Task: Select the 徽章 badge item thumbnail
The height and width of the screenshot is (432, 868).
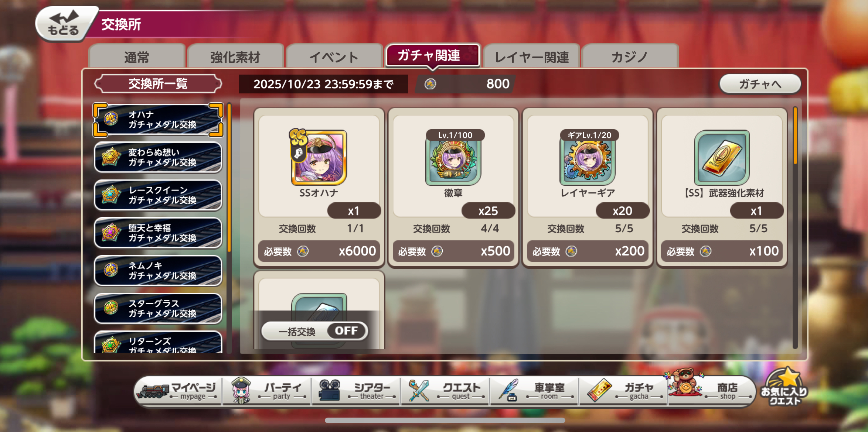Action: coord(453,158)
